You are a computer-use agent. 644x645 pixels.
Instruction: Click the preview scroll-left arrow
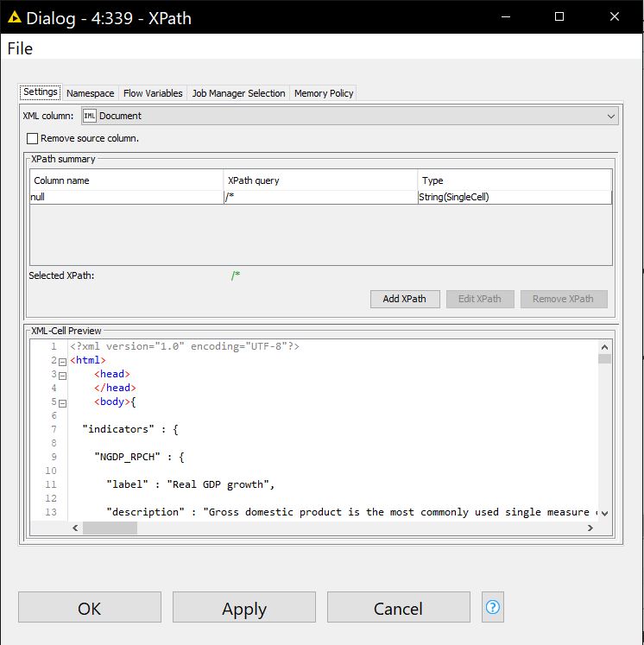pos(75,528)
